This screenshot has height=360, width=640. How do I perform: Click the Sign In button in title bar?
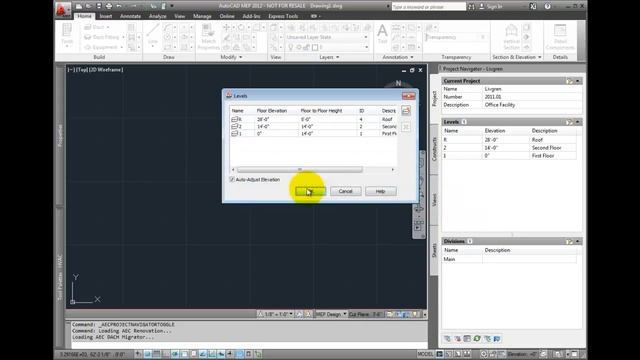(491, 6)
